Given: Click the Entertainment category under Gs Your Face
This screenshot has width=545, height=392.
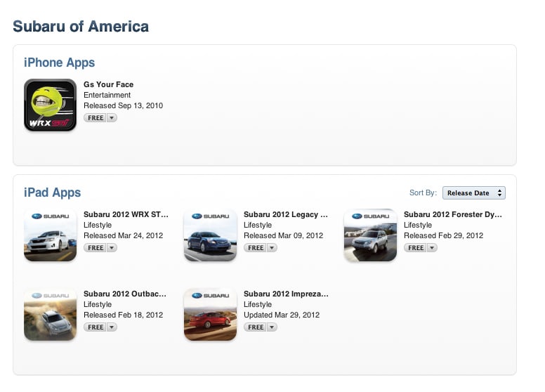Looking at the screenshot, I should point(107,95).
